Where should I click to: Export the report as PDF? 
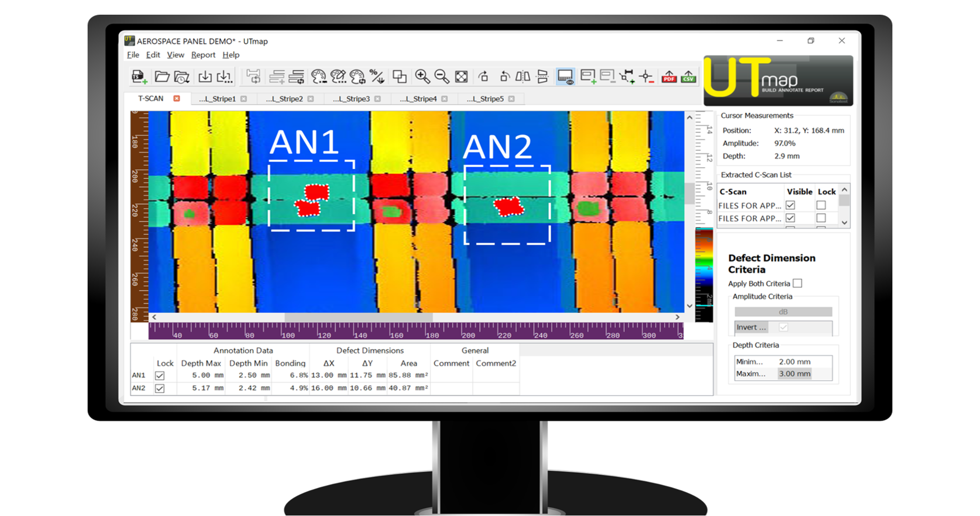tap(669, 77)
